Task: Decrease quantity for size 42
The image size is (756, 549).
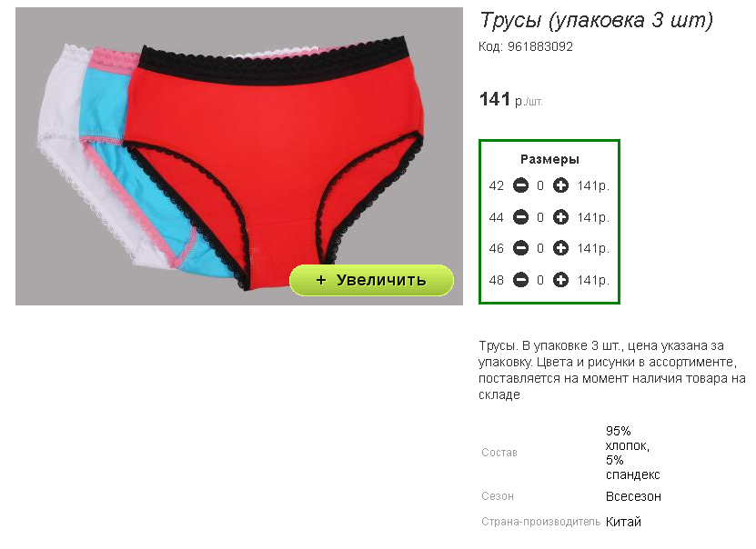Action: [520, 185]
